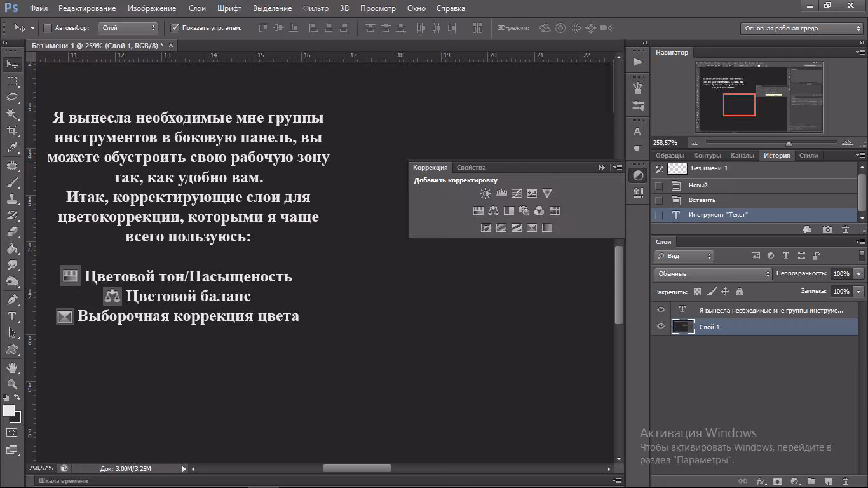Add a Black & White adjustment
This screenshot has width=868, height=488.
click(x=509, y=211)
